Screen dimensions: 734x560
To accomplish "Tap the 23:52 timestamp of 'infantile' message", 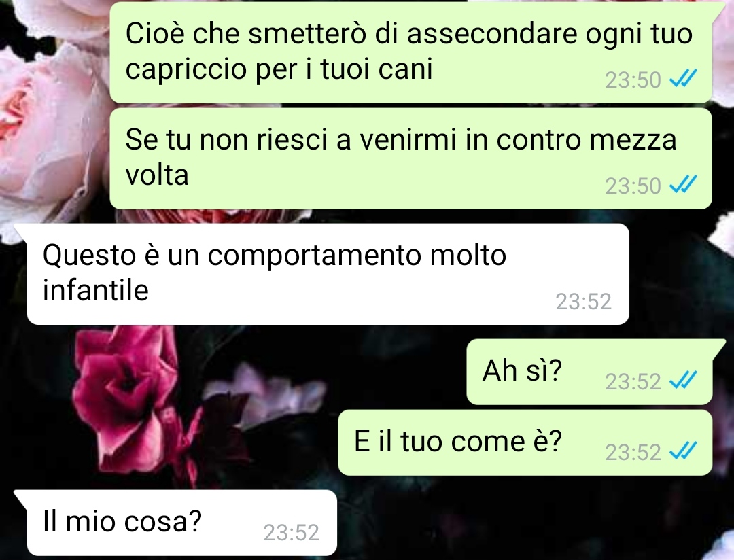I will point(583,302).
